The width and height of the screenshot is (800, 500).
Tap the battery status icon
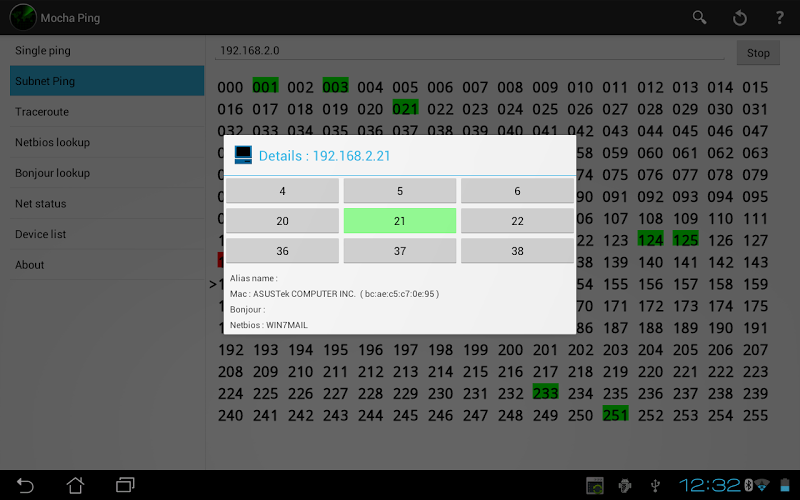785,485
